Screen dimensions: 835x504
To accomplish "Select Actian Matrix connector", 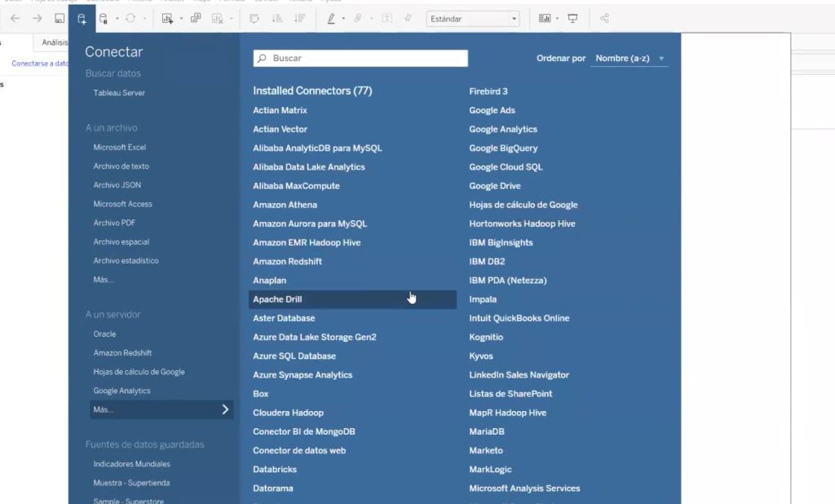I will (x=281, y=110).
